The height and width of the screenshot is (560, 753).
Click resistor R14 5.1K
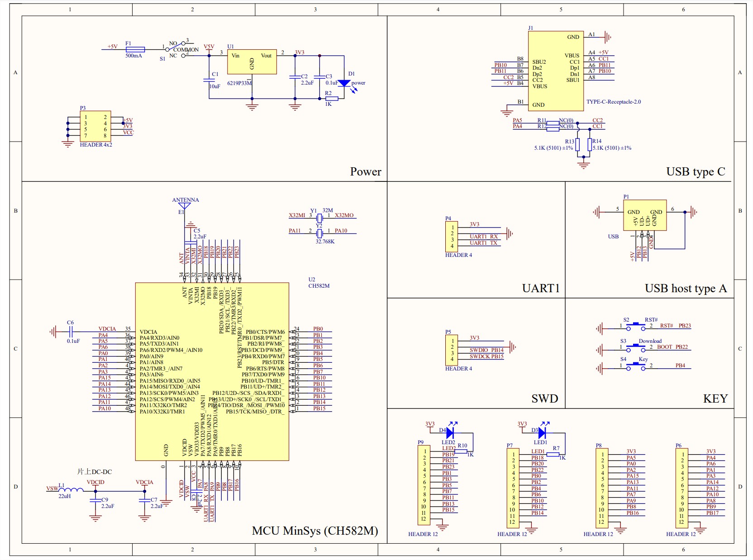pos(590,144)
